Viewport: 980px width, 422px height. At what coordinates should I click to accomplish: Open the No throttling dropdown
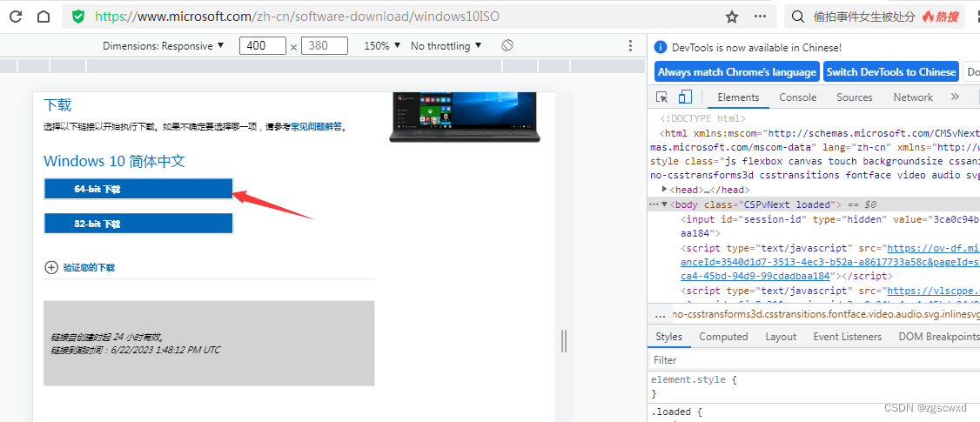pyautogui.click(x=446, y=45)
